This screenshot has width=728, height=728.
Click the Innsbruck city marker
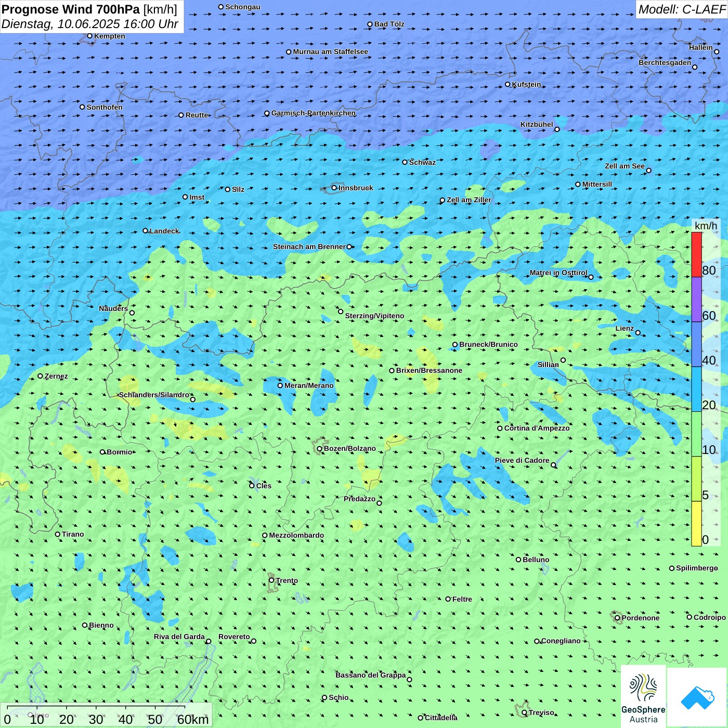334,188
